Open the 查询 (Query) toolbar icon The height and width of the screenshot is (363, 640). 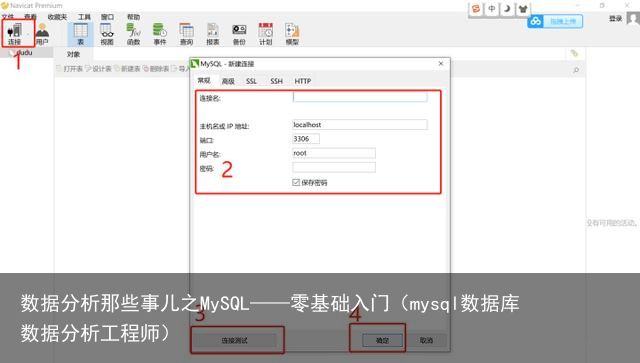[187, 33]
